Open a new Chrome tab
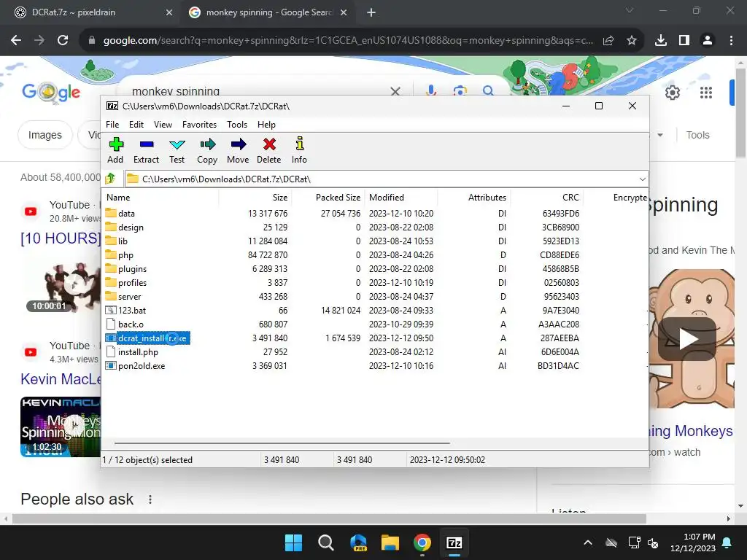 tap(371, 12)
